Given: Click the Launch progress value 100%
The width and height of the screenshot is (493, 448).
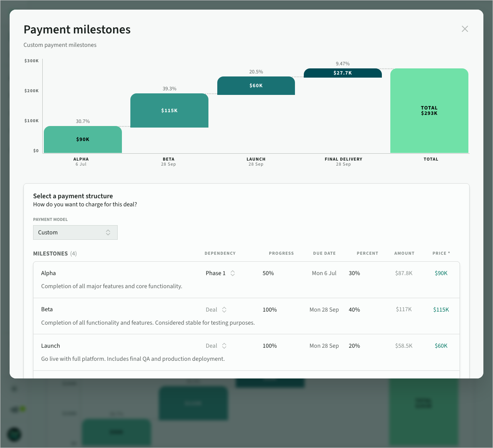Looking at the screenshot, I should (270, 346).
